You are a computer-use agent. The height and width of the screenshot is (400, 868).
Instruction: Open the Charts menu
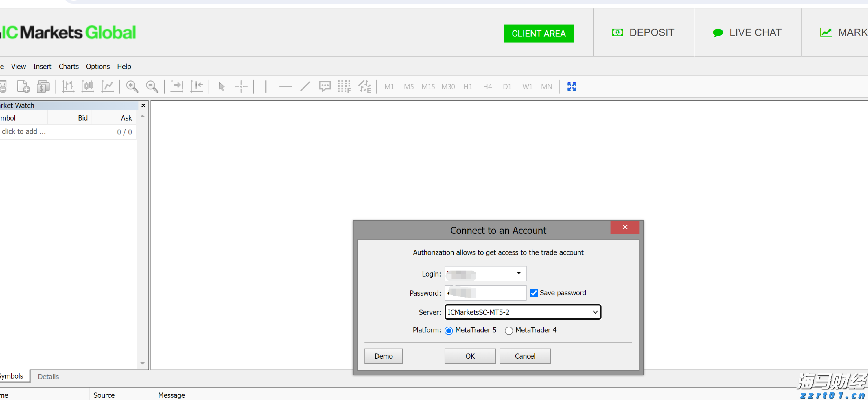68,67
